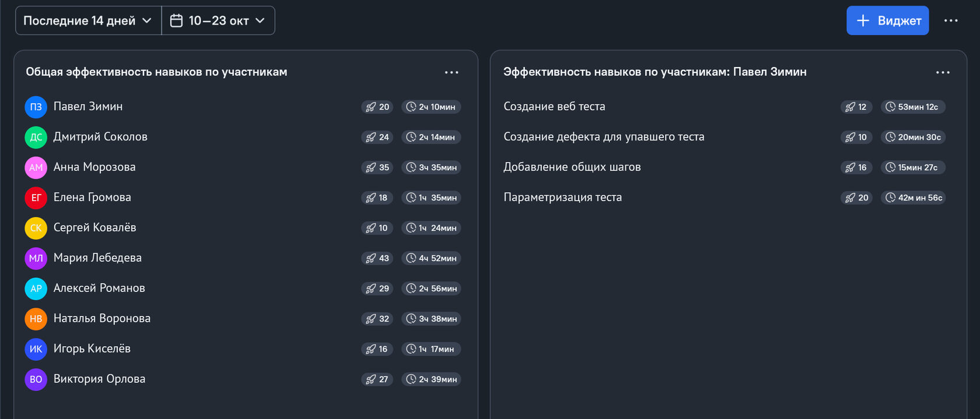Viewport: 980px width, 419px height.
Task: Click Сергей Ковалёв's yellow СК avatar
Action: point(36,228)
